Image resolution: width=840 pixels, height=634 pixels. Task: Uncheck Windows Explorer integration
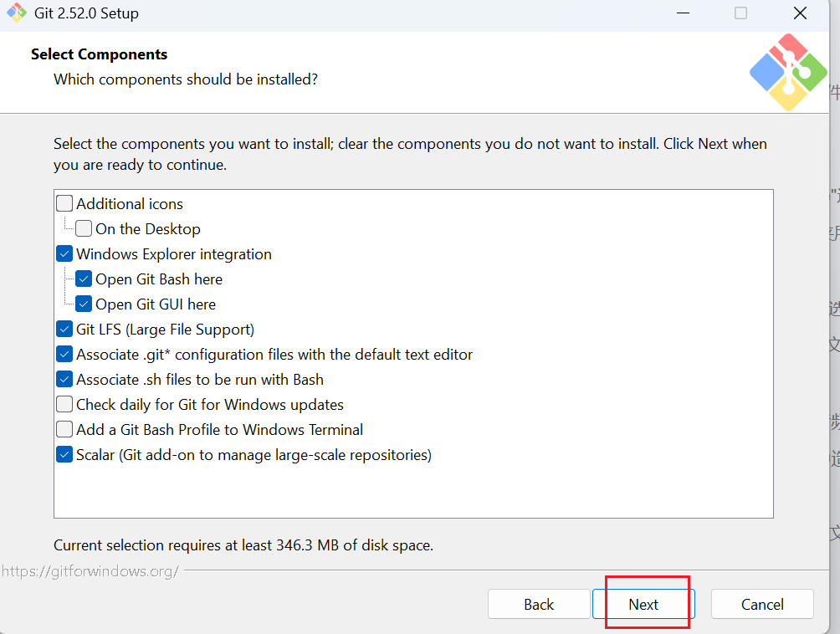[64, 253]
